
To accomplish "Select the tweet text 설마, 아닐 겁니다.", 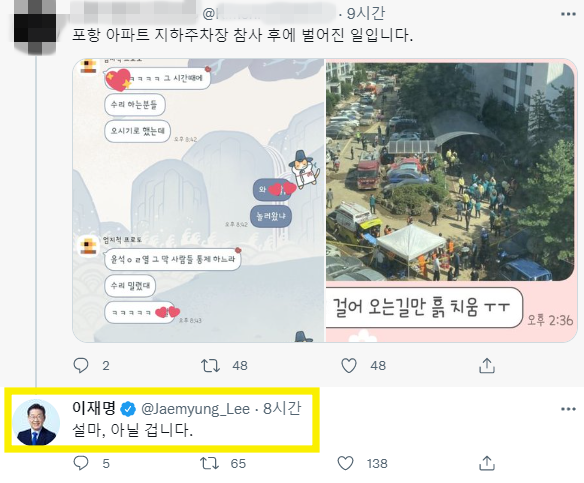I will [x=132, y=430].
